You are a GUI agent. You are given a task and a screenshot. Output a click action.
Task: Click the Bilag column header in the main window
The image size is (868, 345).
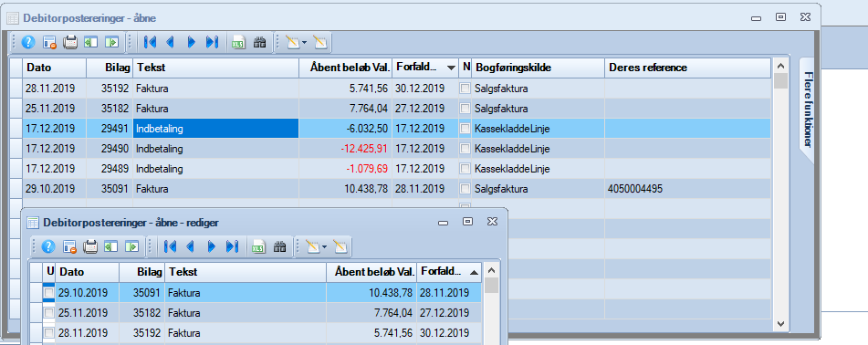tap(110, 68)
